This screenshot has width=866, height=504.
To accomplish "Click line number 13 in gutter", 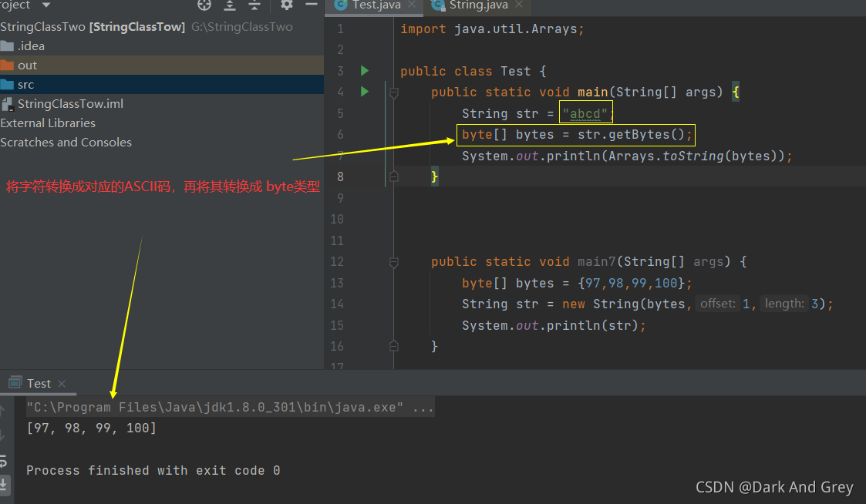I will [337, 283].
